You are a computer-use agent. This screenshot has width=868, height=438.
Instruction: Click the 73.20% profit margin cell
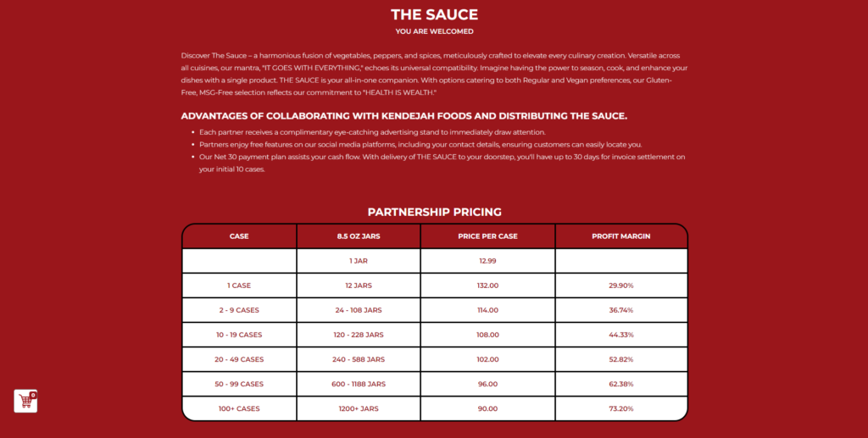pyautogui.click(x=620, y=408)
